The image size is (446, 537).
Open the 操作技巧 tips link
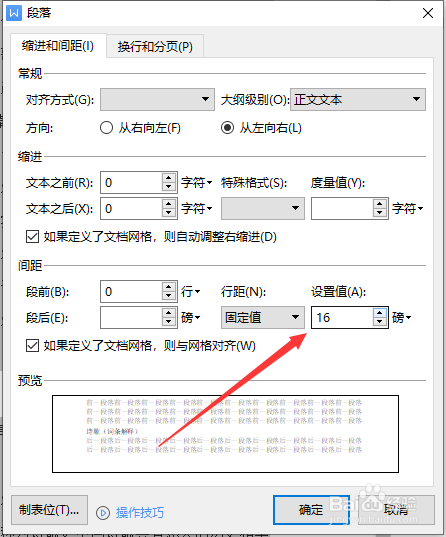140,513
